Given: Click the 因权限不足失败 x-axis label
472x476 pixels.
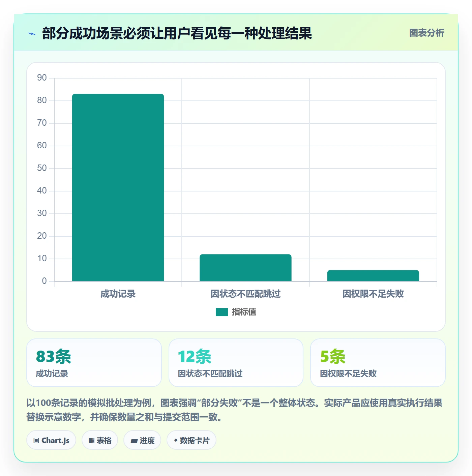Looking at the screenshot, I should coord(373,294).
